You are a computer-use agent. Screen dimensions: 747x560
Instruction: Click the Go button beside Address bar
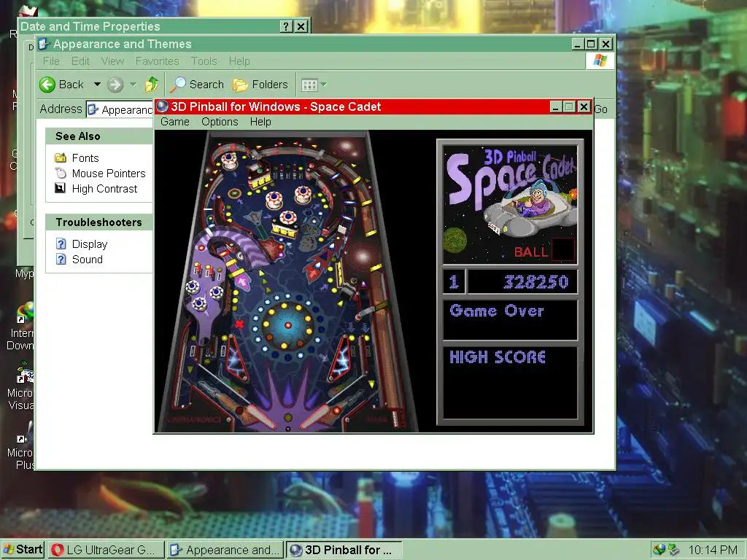point(601,109)
